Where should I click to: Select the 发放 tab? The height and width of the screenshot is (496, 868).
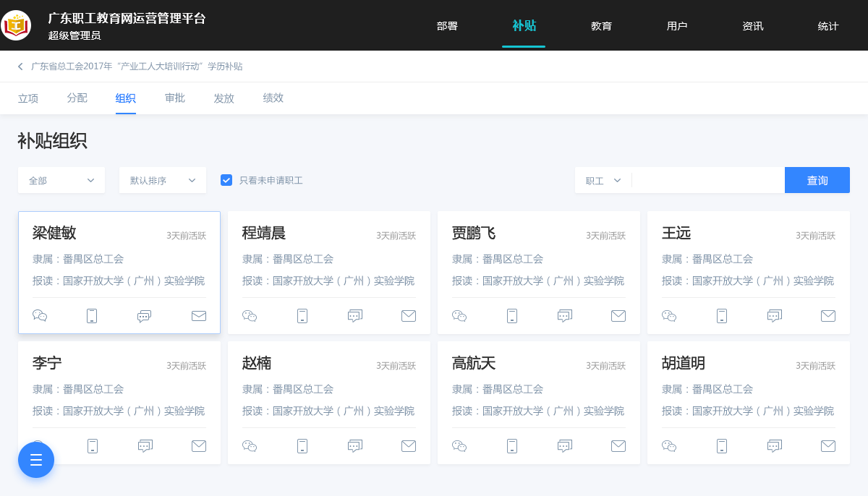[224, 98]
